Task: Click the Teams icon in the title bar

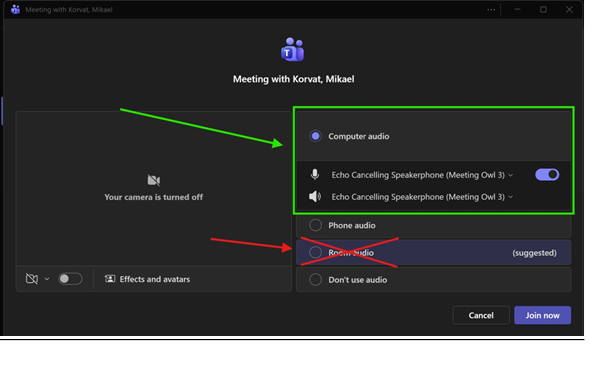Action: click(x=15, y=9)
